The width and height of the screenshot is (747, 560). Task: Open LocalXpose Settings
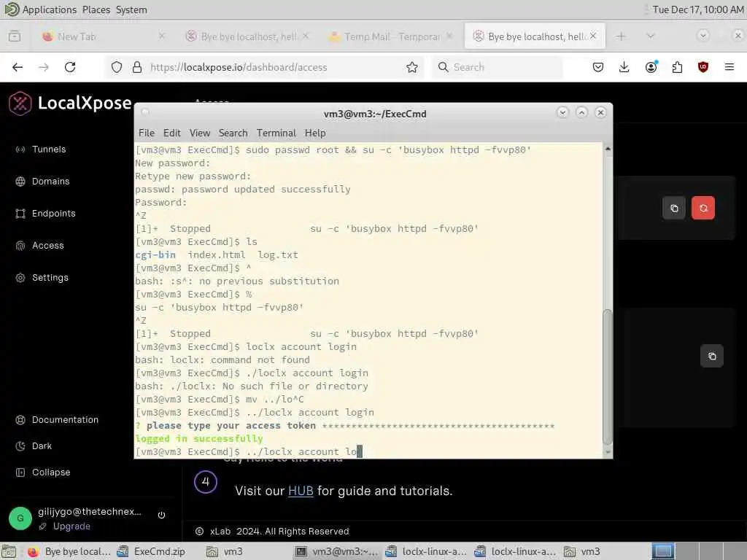pyautogui.click(x=42, y=277)
